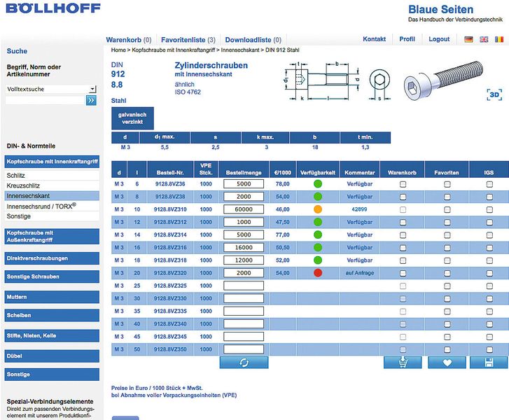The width and height of the screenshot is (509, 420).
Task: Tick Favoriten checkbox for M3 length 12
Action: click(x=447, y=223)
